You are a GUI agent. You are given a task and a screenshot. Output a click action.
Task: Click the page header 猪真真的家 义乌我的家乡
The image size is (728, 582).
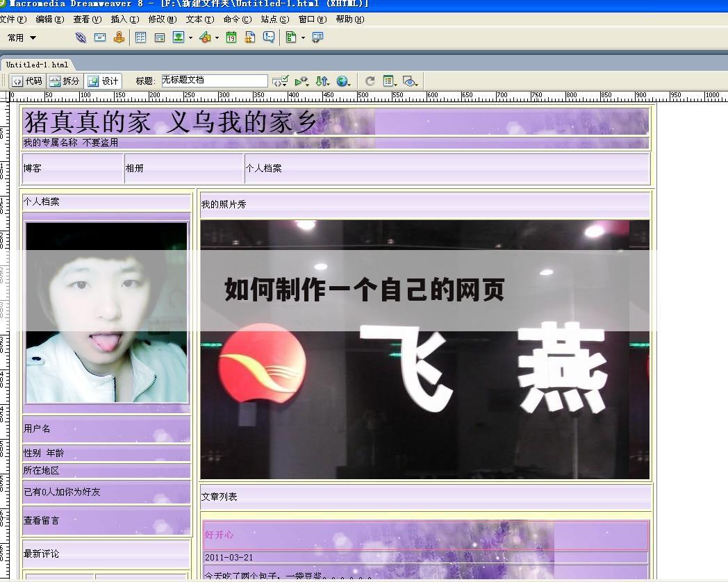point(171,122)
